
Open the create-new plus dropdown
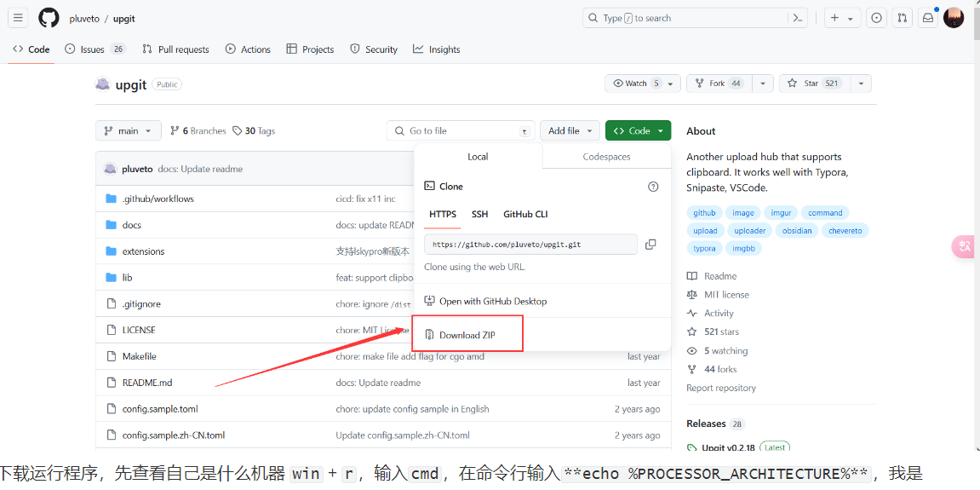(x=842, y=18)
